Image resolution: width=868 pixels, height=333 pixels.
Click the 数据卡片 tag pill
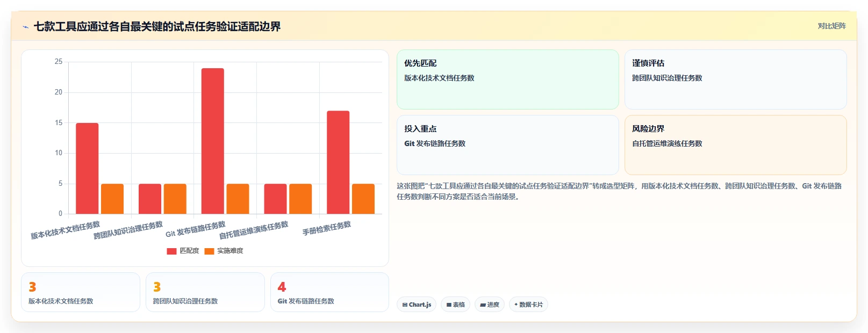(528, 305)
